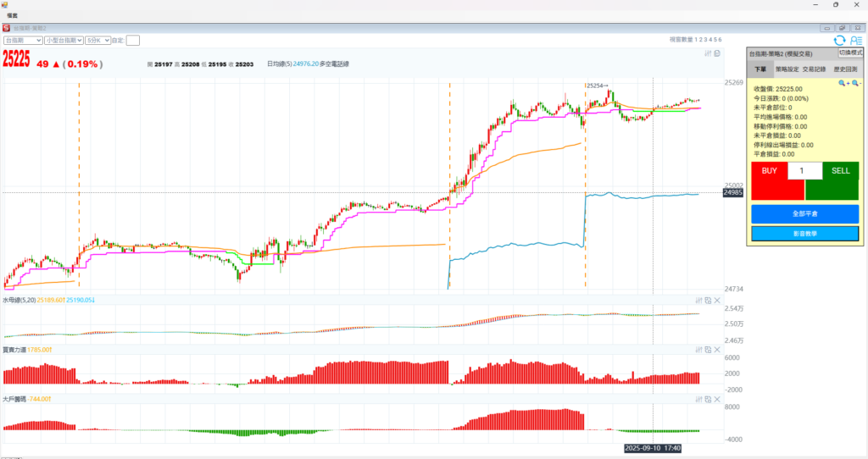The width and height of the screenshot is (868, 459).
Task: Zoom in with the magnifier plus icon
Action: (843, 83)
